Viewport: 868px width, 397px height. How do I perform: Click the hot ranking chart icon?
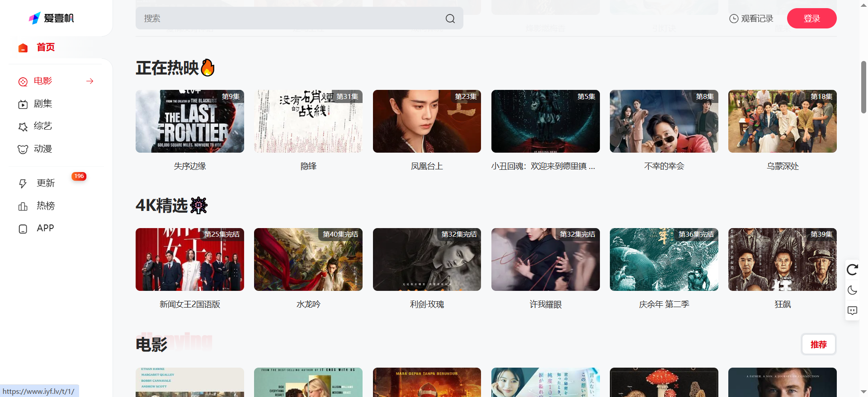click(23, 206)
